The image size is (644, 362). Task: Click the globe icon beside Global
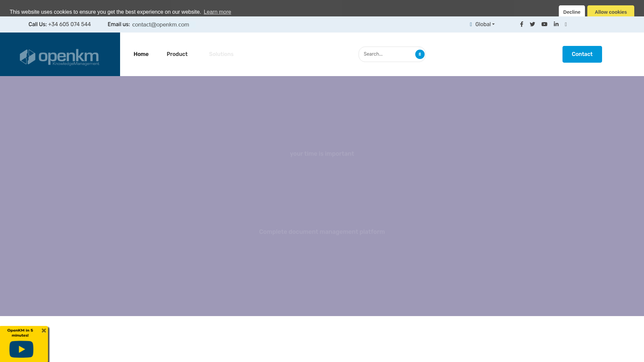pyautogui.click(x=471, y=24)
